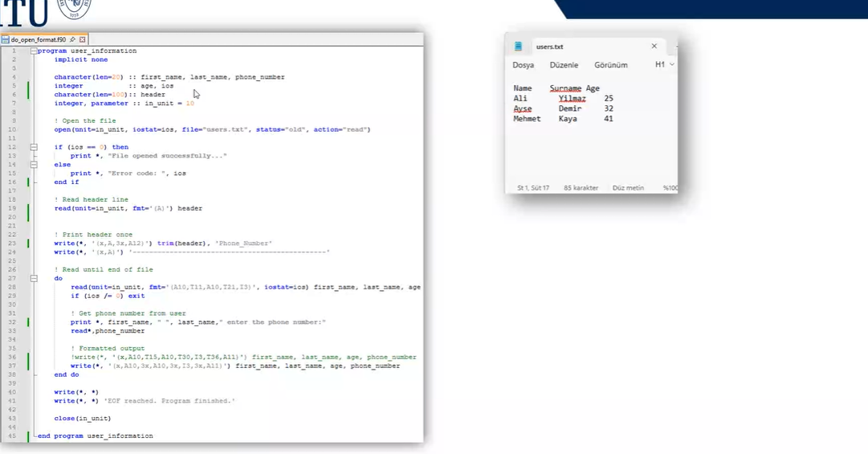Screen dimensions: 868x454
Task: Click the 'Error code: ' string on line 15
Action: pyautogui.click(x=138, y=174)
